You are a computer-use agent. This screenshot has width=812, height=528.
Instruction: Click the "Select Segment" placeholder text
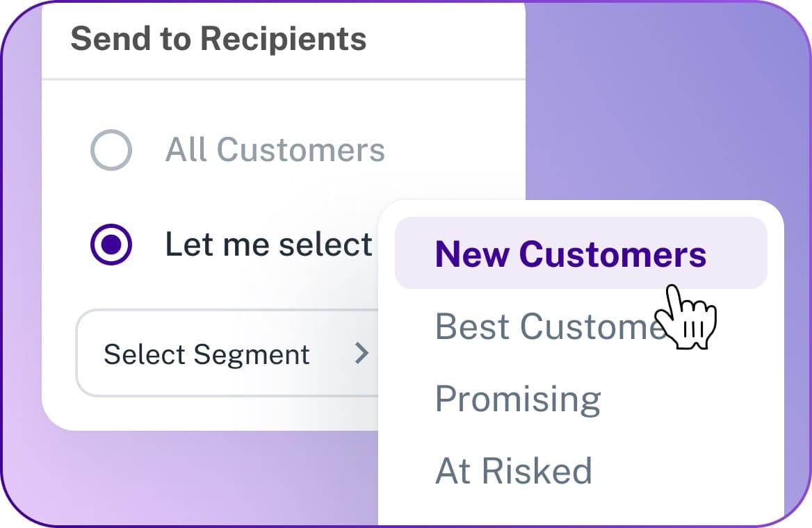click(x=206, y=354)
